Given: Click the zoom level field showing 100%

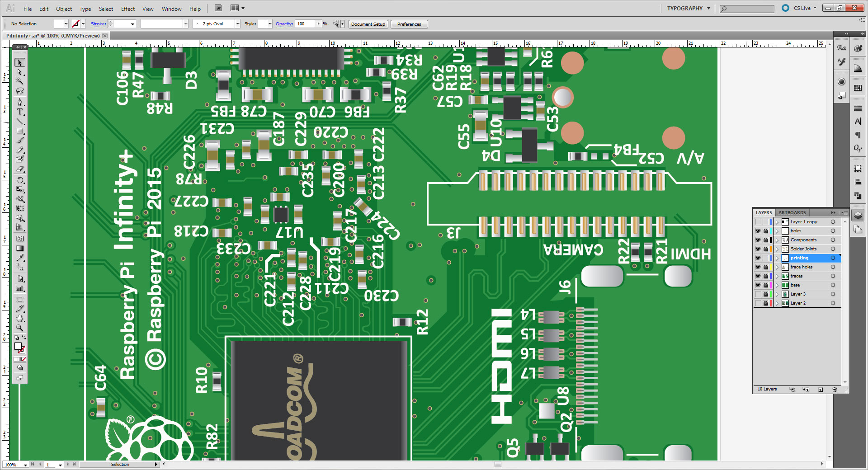Looking at the screenshot, I should pyautogui.click(x=13, y=465).
